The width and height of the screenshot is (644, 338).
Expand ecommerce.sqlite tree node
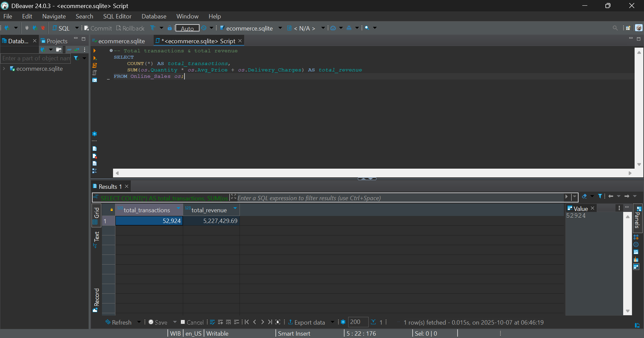4,69
